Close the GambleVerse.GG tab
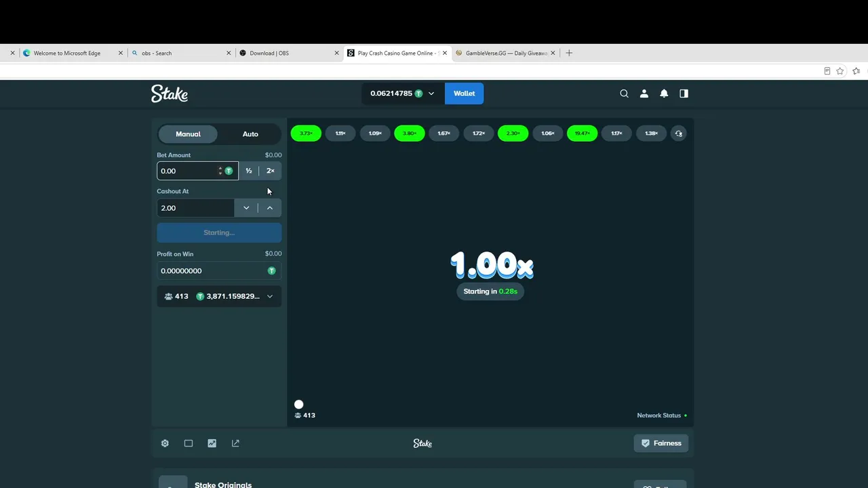This screenshot has width=868, height=488. (553, 53)
